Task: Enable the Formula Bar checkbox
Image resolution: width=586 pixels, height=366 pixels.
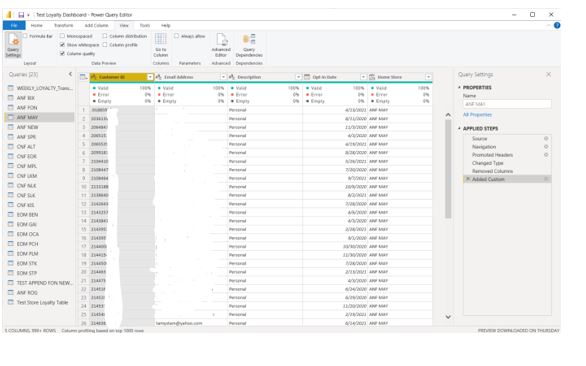Action: [x=25, y=36]
